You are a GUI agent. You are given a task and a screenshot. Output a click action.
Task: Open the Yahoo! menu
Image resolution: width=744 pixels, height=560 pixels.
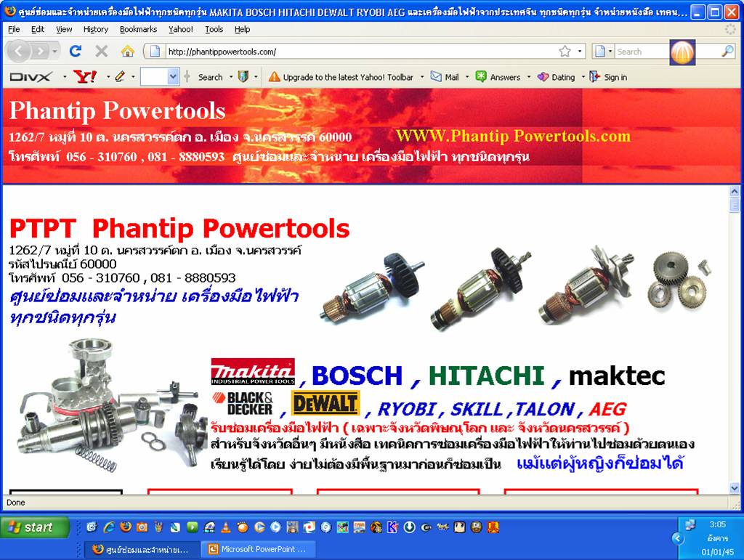click(180, 29)
